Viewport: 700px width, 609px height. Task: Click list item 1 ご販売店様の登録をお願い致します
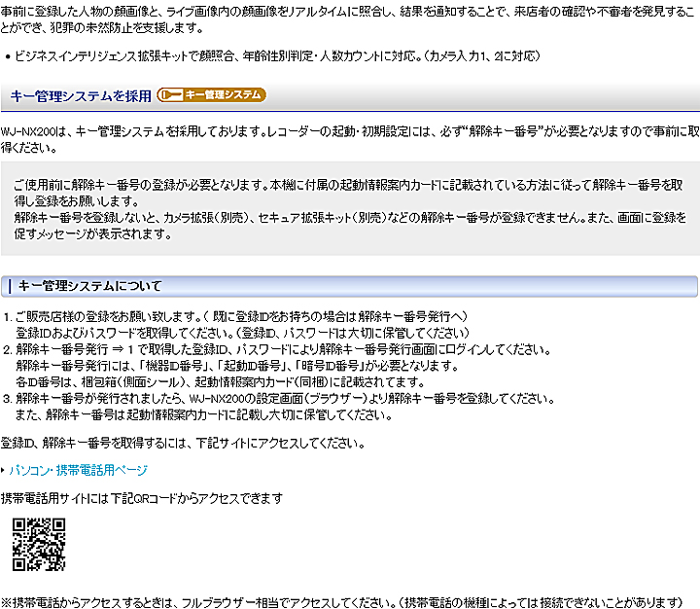(241, 317)
